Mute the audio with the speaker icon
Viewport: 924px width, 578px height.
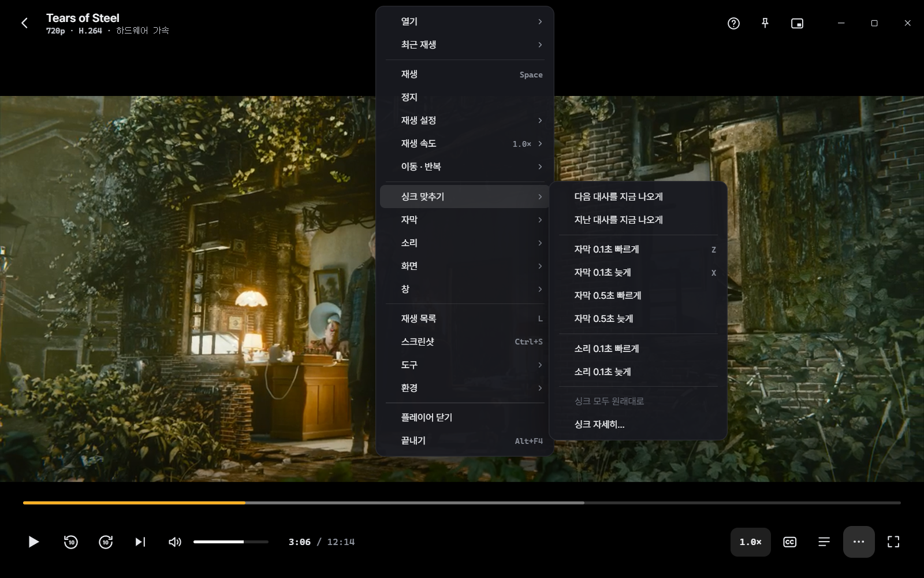coord(174,542)
